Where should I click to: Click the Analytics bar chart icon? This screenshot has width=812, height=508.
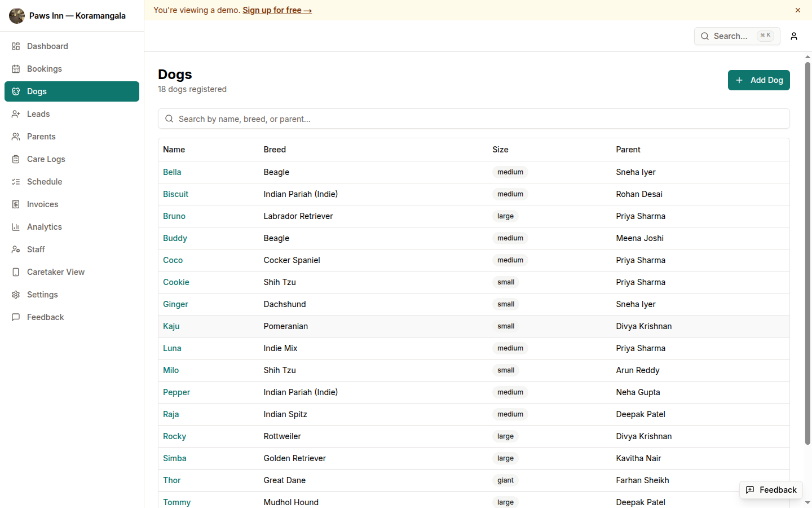coord(16,227)
